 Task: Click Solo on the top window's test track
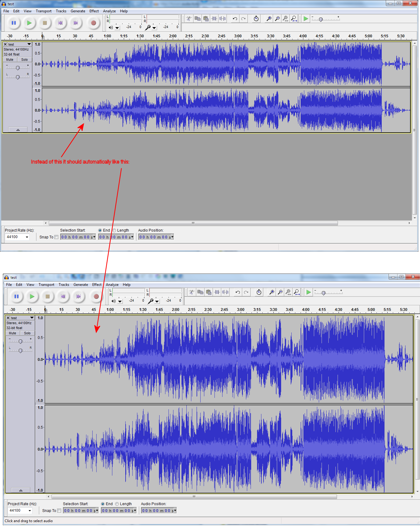[x=25, y=60]
